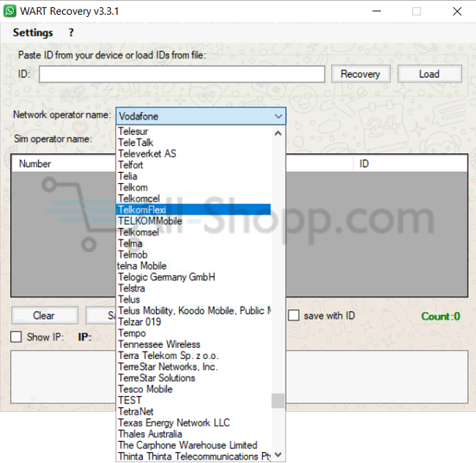Click the scroll up arrow in operator list
The width and height of the screenshot is (476, 463).
[x=278, y=133]
